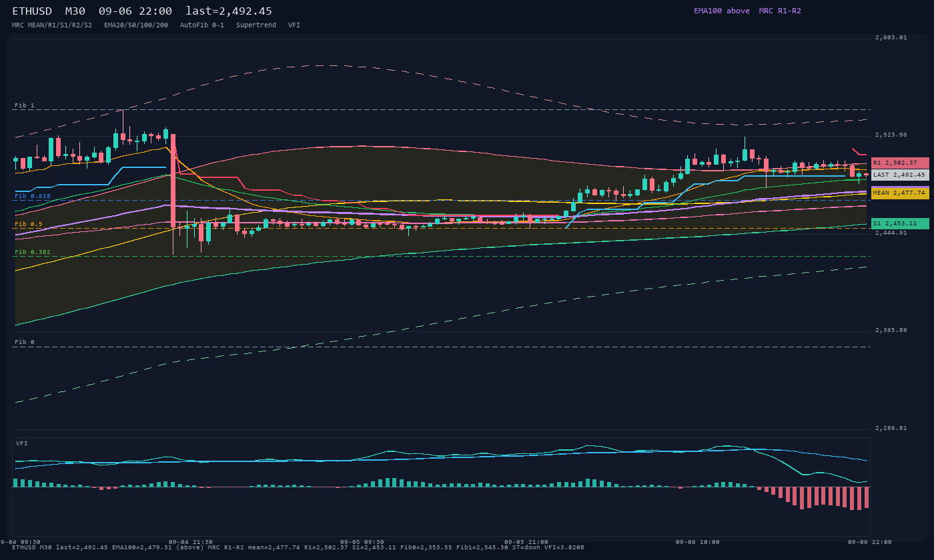Click the S1 2,453.11 price tag

[x=900, y=223]
